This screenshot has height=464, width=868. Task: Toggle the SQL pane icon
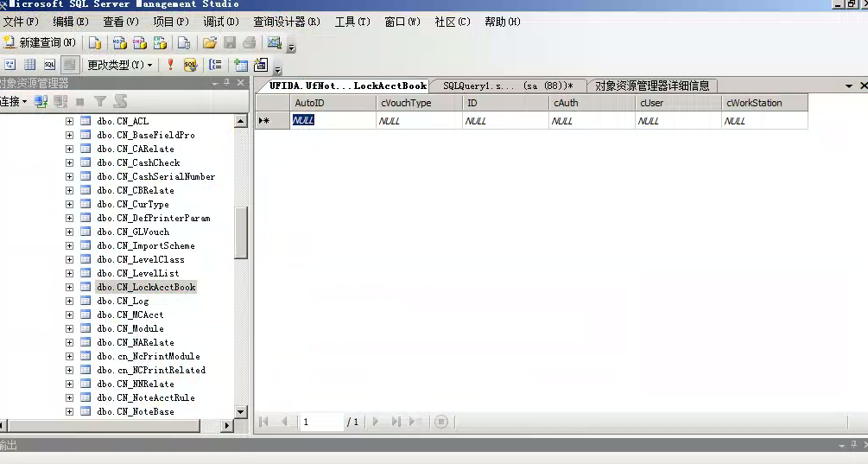[x=49, y=65]
